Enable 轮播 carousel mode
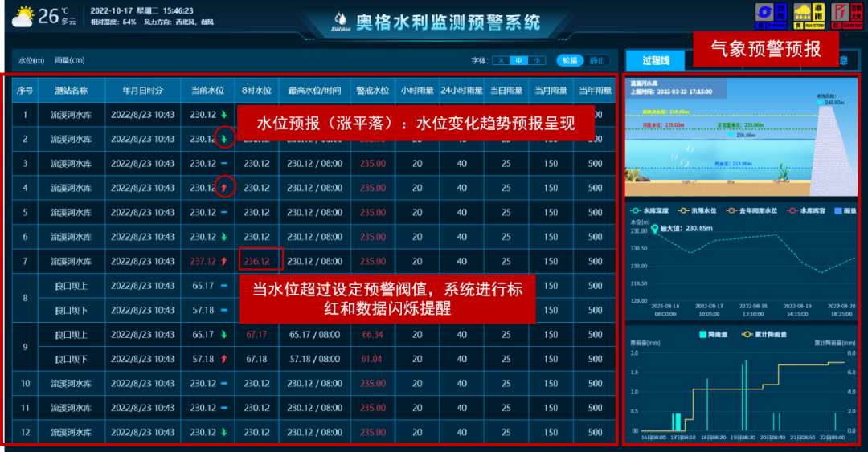 pyautogui.click(x=570, y=60)
